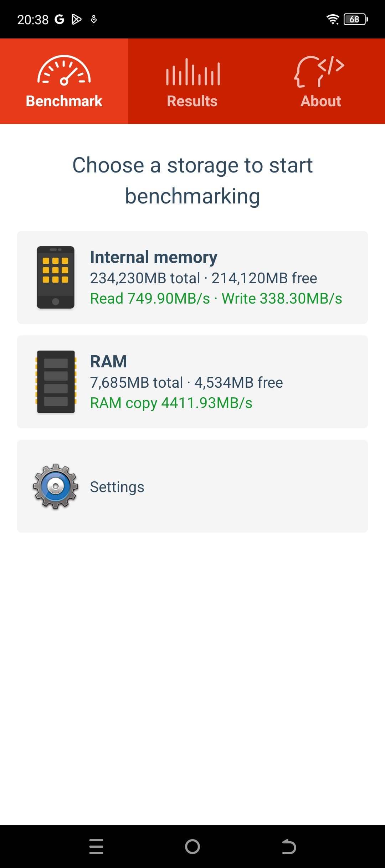Start benchmarking Internal memory storage

click(192, 277)
